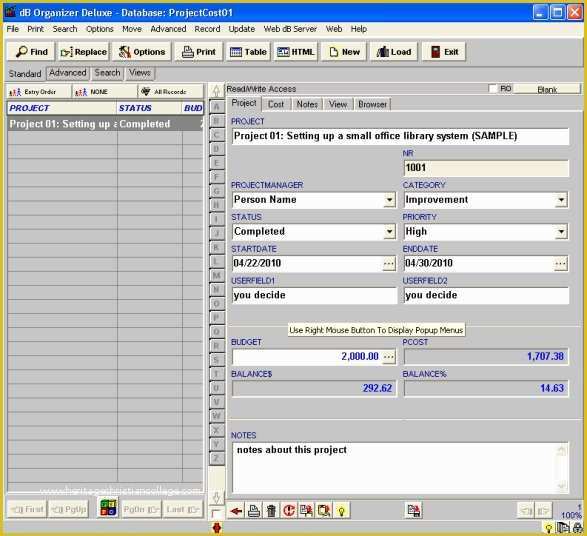Image resolution: width=587 pixels, height=536 pixels.
Task: Click the down arrow below the alphabet bar
Action: 216,497
